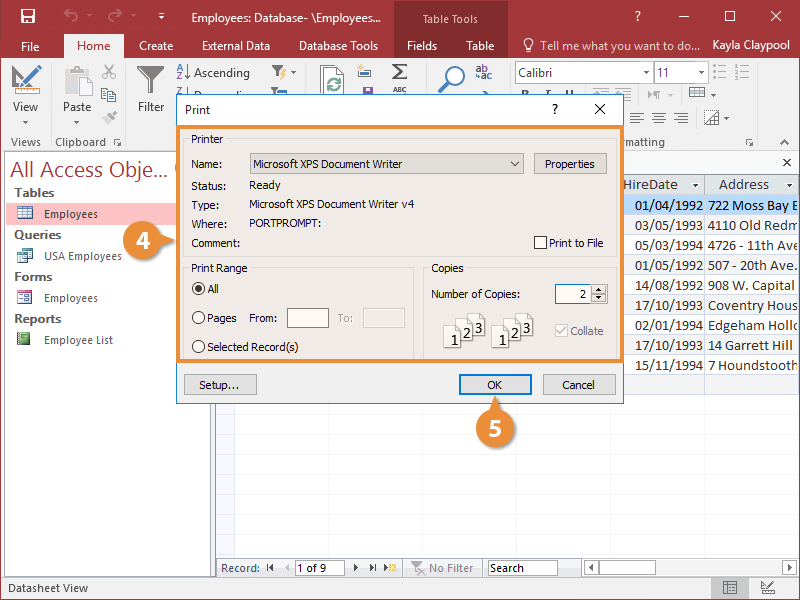The image size is (800, 600).
Task: Click the Cut scissors icon
Action: coord(109,73)
